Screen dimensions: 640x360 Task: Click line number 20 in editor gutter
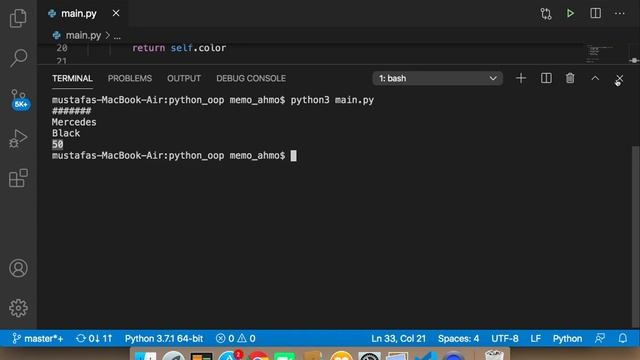click(62, 48)
